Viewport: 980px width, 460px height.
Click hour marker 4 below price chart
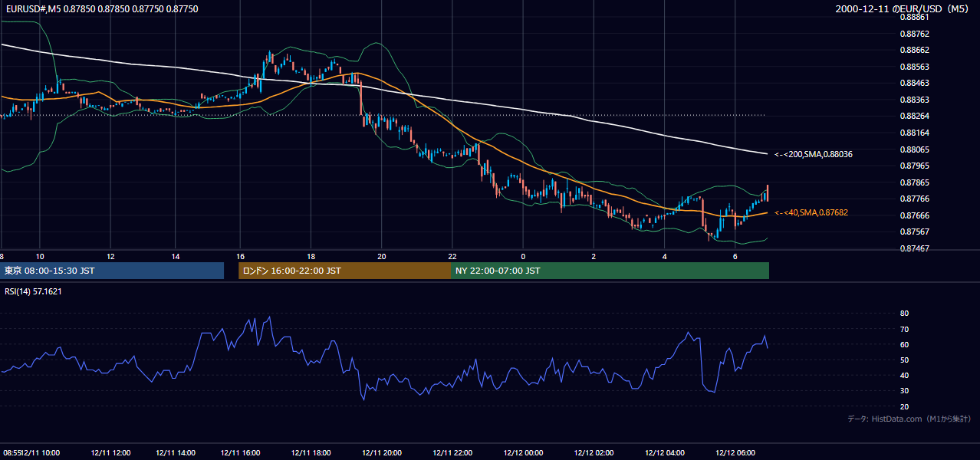coord(665,256)
